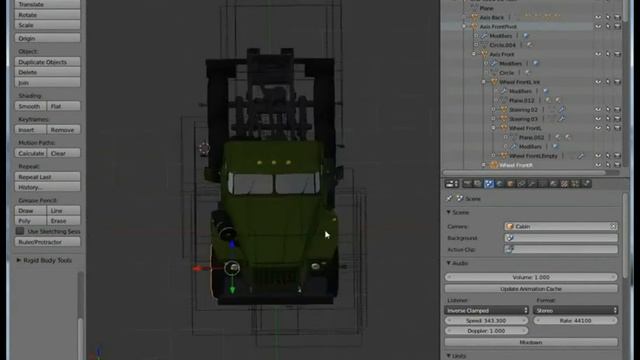Toggle visibility eye for Wheel FrontLEmpty
The image size is (640, 360).
click(x=598, y=156)
